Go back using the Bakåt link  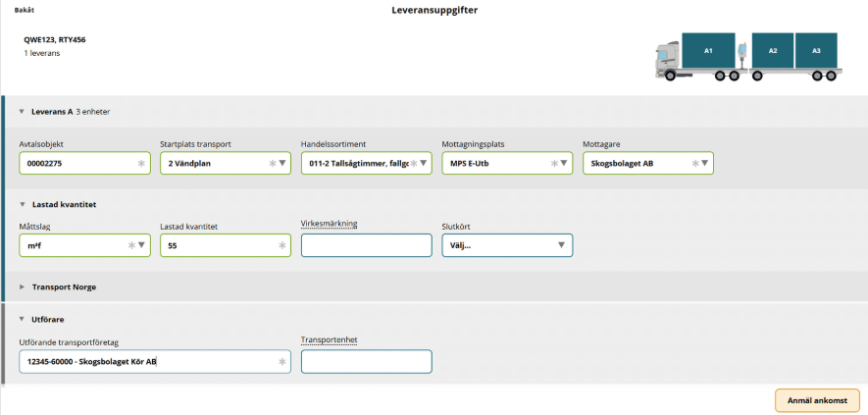[25, 10]
